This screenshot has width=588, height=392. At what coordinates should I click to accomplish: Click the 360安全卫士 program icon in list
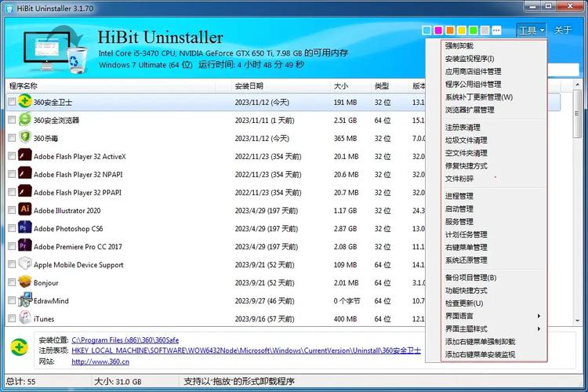[x=25, y=101]
